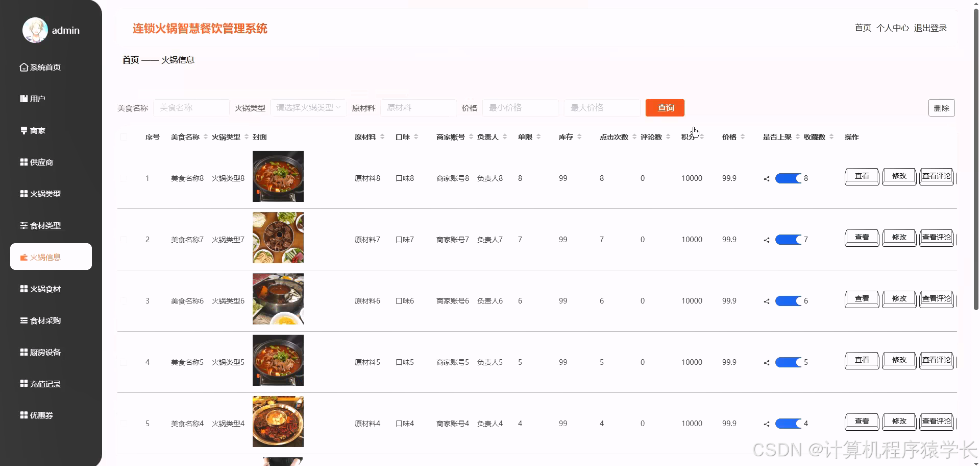Open the 供应商 sidebar section

(x=40, y=162)
